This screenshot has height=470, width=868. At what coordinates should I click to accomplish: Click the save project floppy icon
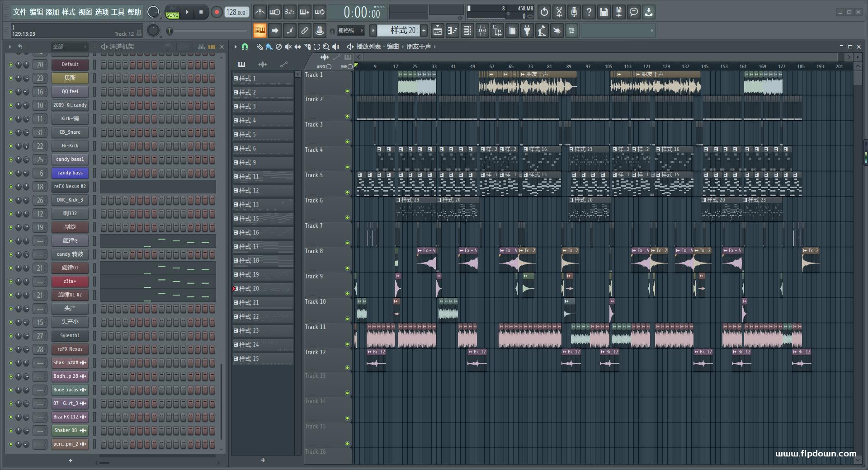[604, 12]
